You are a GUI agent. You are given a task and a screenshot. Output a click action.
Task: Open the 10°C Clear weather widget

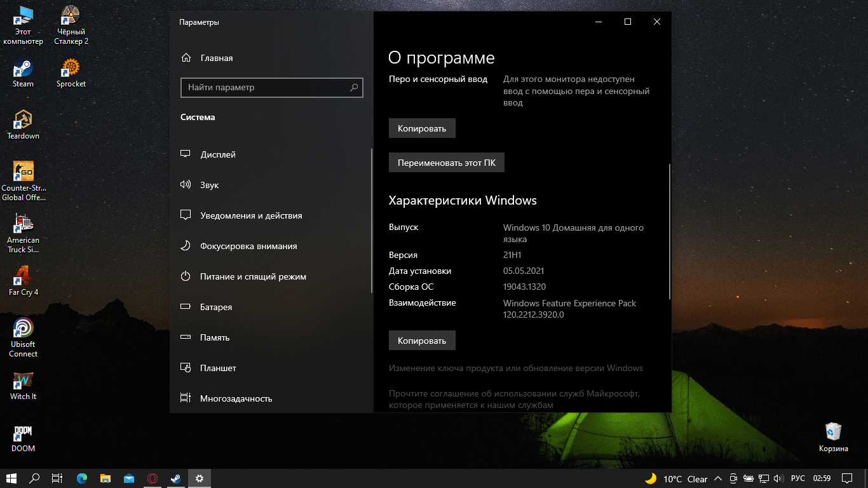click(676, 478)
